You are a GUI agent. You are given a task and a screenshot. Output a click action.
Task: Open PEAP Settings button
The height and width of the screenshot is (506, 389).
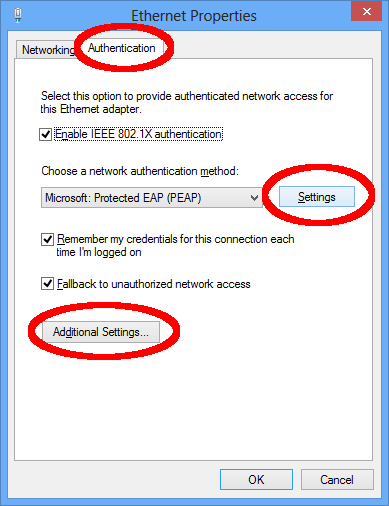pos(317,197)
